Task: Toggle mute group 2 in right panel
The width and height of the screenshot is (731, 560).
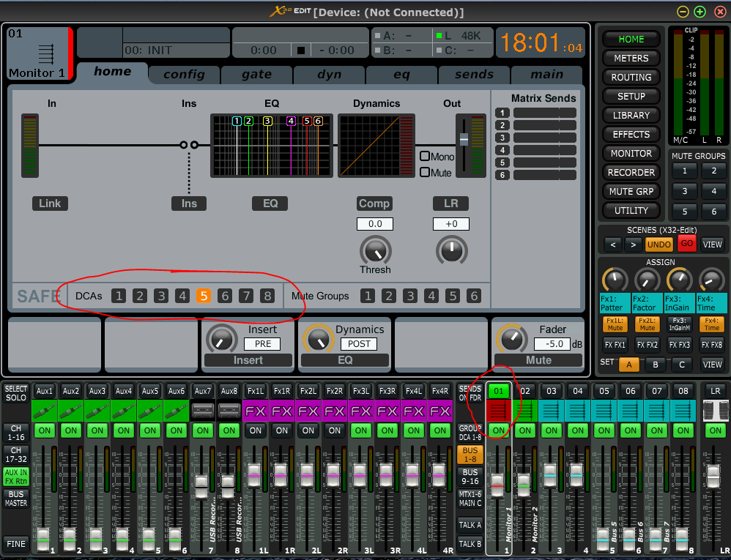Action: (x=713, y=171)
